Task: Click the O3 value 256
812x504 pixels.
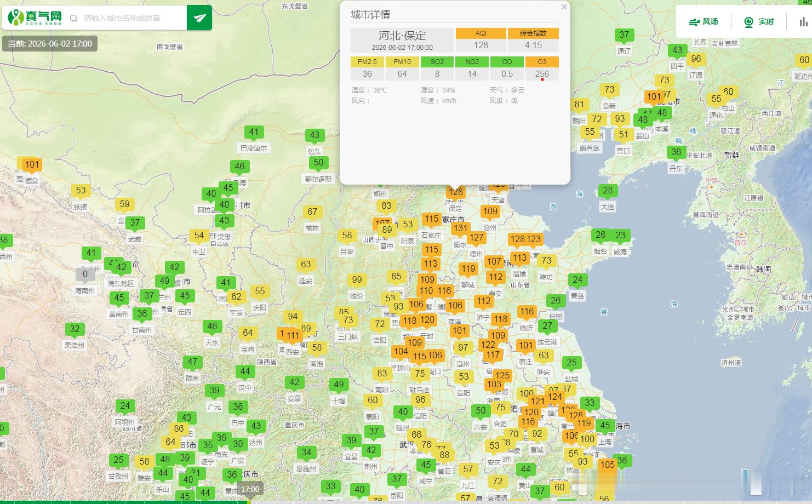Action: tap(542, 74)
